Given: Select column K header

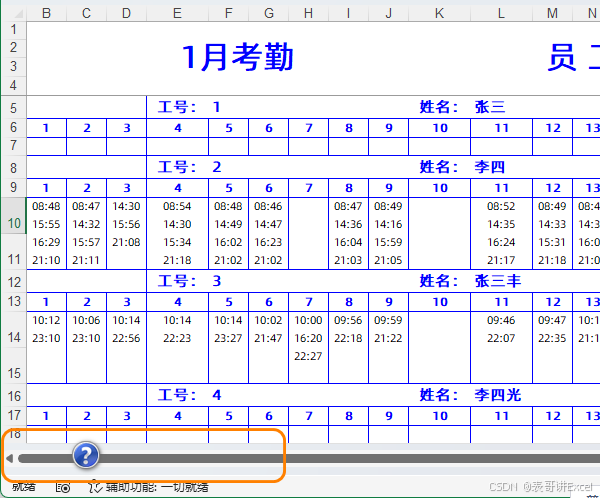Looking at the screenshot, I should 439,13.
